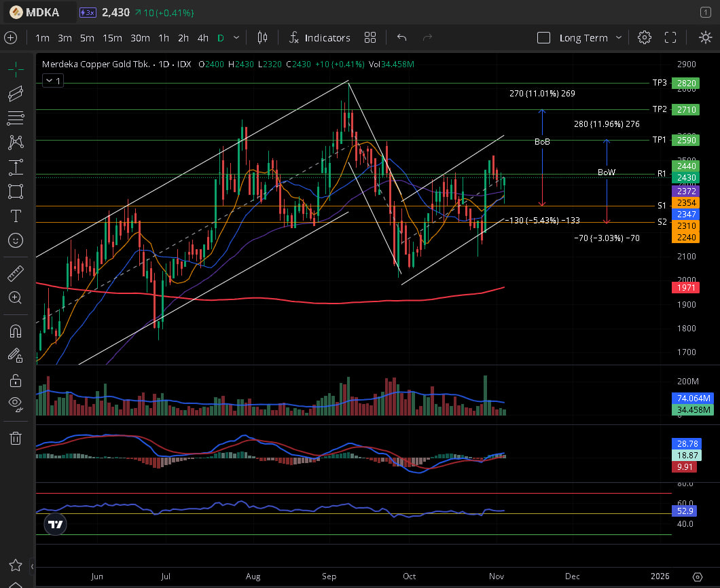
Task: Click the MDKA ticker symbol
Action: pyautogui.click(x=42, y=12)
